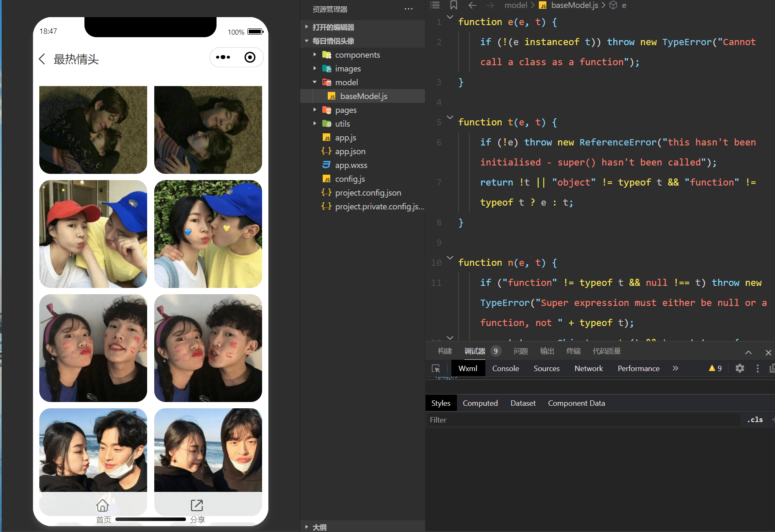This screenshot has width=775, height=532.
Task: Tap the 分享 share icon in the simulator
Action: point(197,505)
